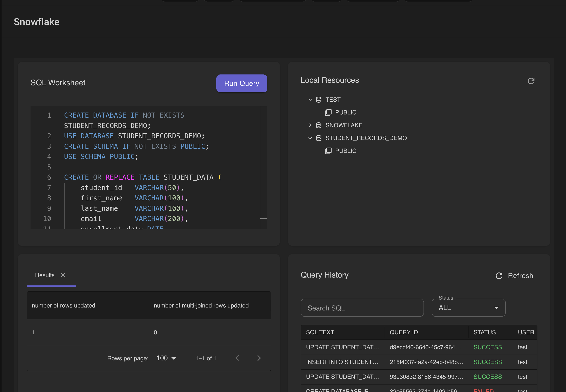Click the USE SCHEMA PUBLIC line in editor
This screenshot has width=566, height=392.
click(101, 157)
